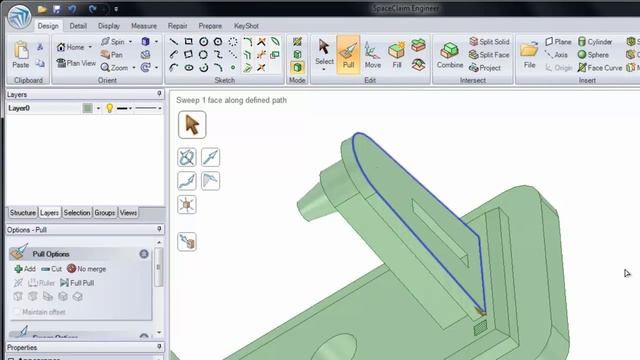Viewport: 640px width, 360px height.
Task: Choose the Split Face tool
Action: 489,55
